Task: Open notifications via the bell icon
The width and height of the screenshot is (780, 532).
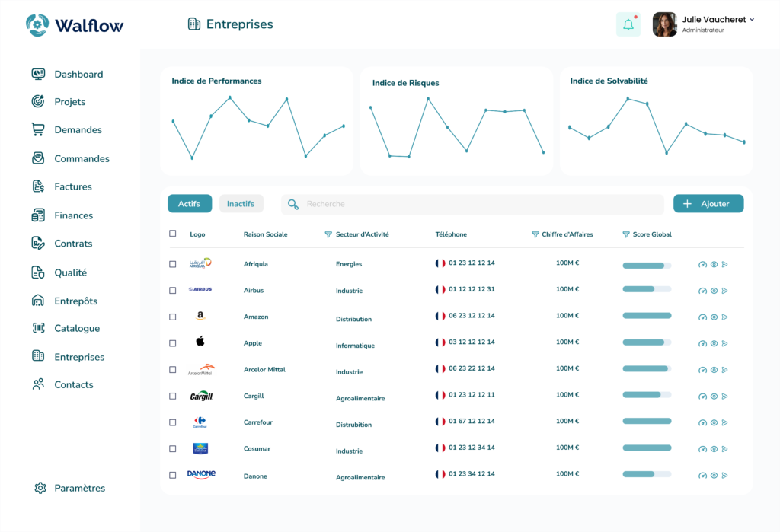Action: click(x=628, y=24)
